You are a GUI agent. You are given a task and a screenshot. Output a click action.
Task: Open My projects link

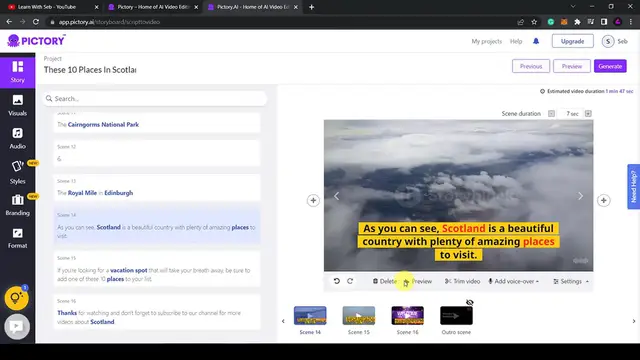pos(487,41)
